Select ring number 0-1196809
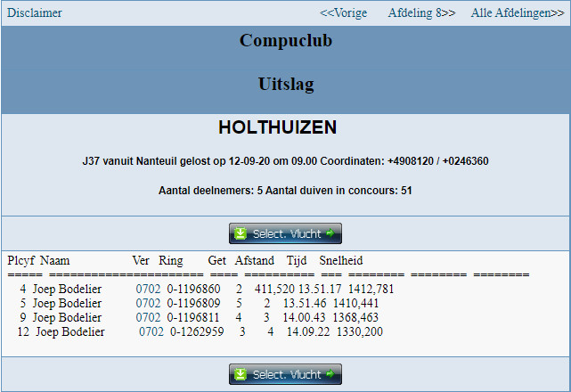This screenshot has width=571, height=392. (193, 303)
